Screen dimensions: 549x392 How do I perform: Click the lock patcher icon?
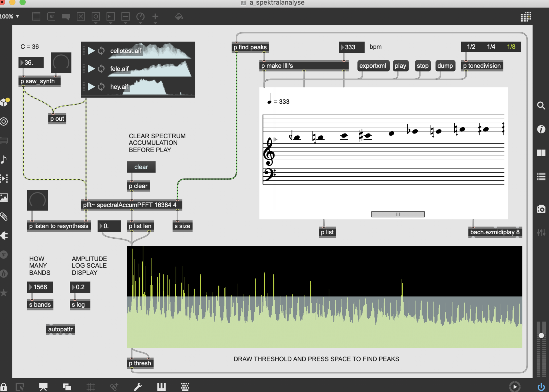pos(4,387)
